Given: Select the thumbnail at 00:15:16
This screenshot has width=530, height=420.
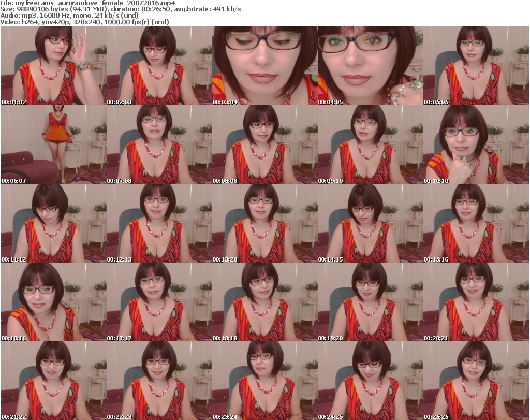Looking at the screenshot, I should [476, 223].
